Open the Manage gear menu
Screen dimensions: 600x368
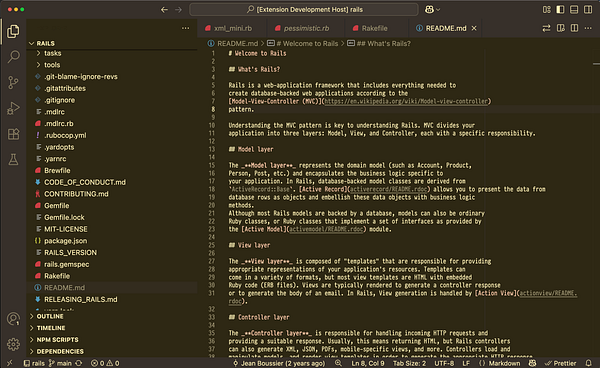13,344
